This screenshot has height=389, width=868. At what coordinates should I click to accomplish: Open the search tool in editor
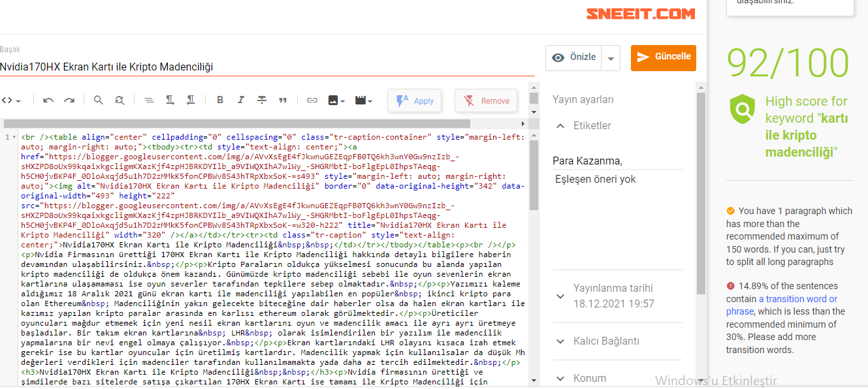pos(98,101)
